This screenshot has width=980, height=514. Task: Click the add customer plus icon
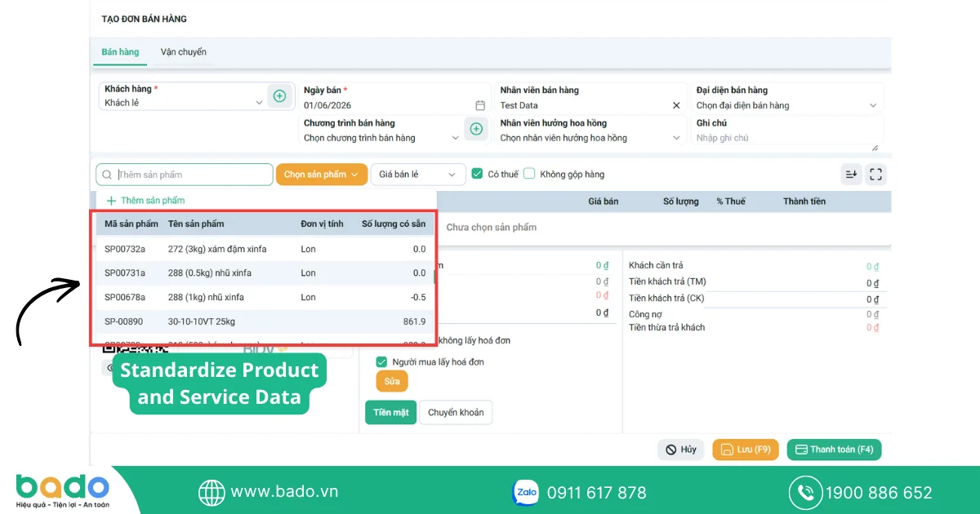(x=279, y=95)
